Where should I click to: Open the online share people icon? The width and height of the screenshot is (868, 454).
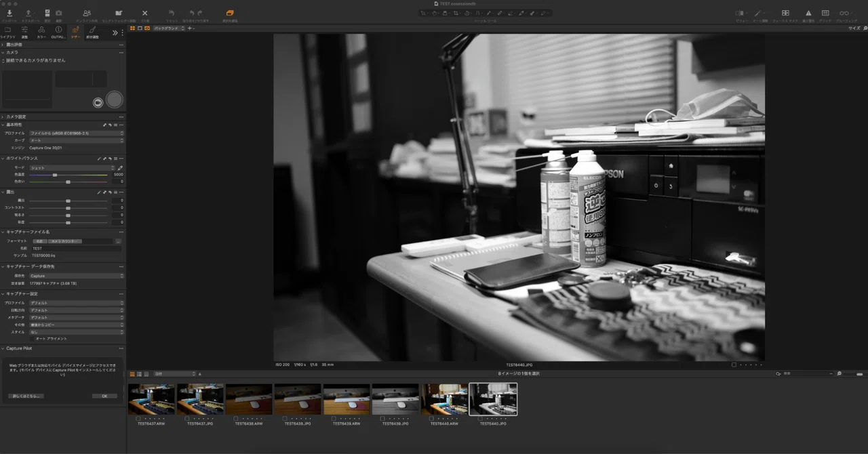tap(87, 13)
